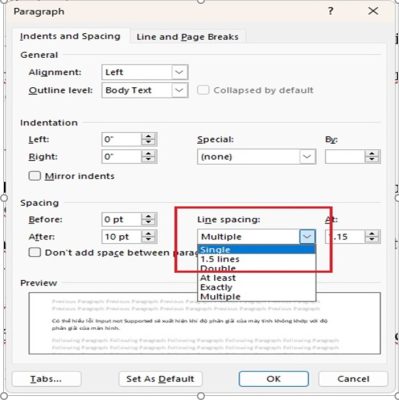Decrease Left indentation with down arrow

[148, 143]
